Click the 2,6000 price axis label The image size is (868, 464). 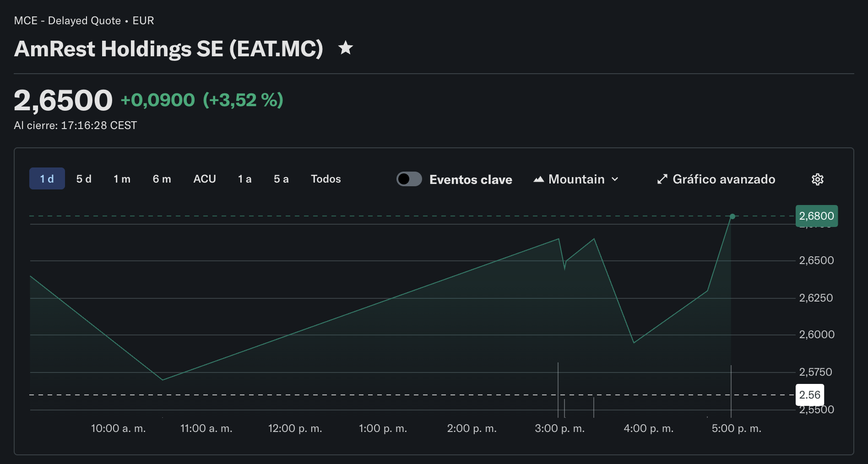click(817, 335)
